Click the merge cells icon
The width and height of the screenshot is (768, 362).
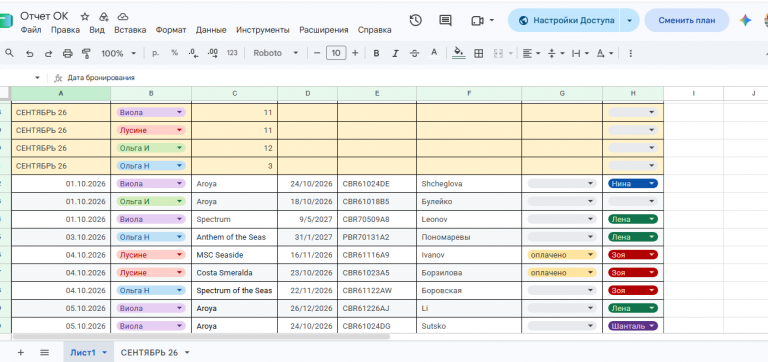click(x=499, y=53)
